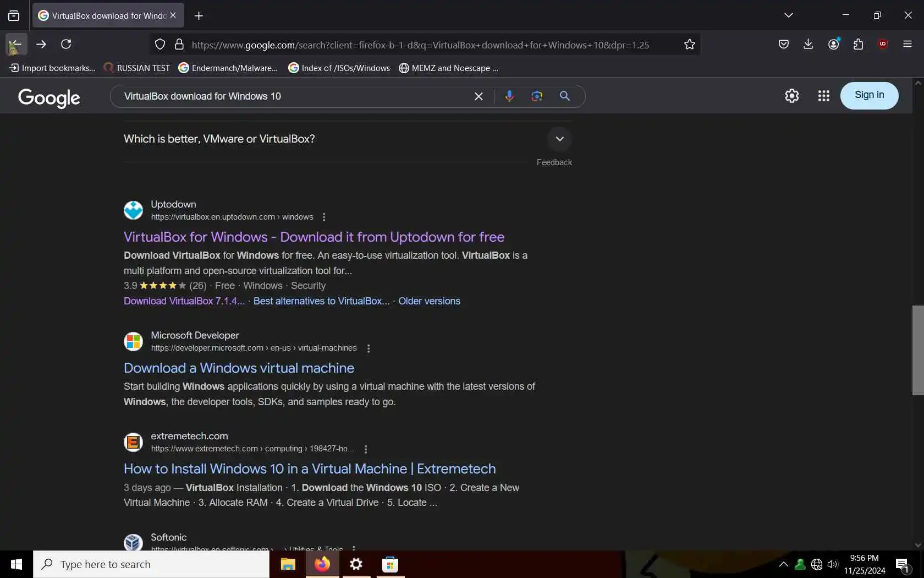Open the extremetech.com favicon

pos(133,442)
